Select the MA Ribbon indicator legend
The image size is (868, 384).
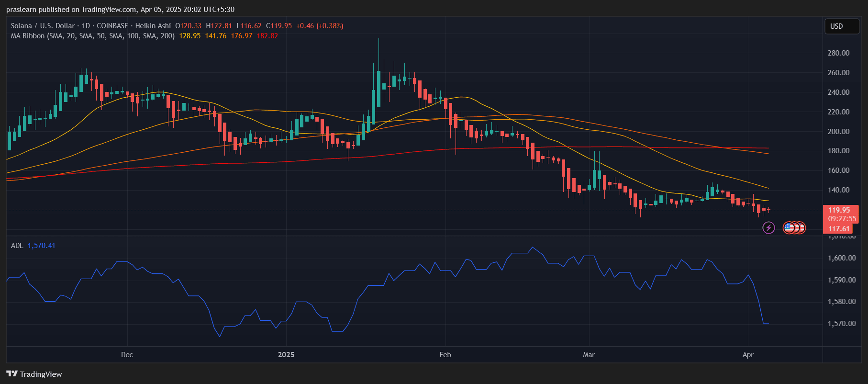coord(92,36)
